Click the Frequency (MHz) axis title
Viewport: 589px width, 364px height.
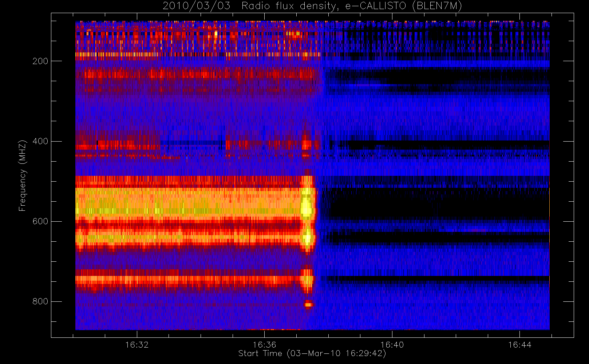coord(23,175)
